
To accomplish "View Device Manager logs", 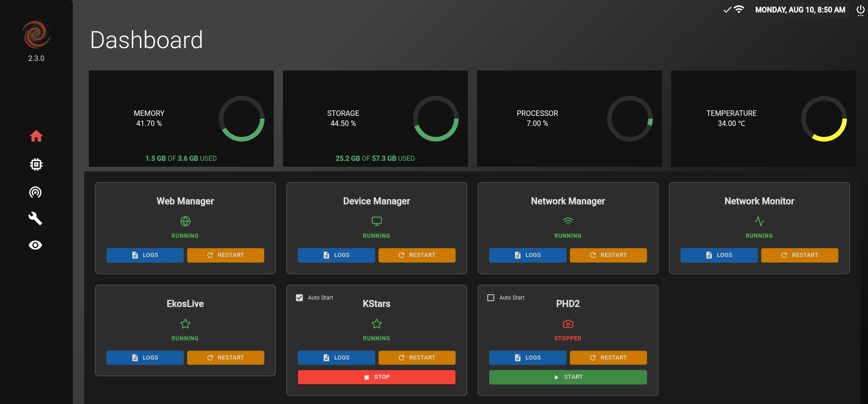I will [x=336, y=255].
